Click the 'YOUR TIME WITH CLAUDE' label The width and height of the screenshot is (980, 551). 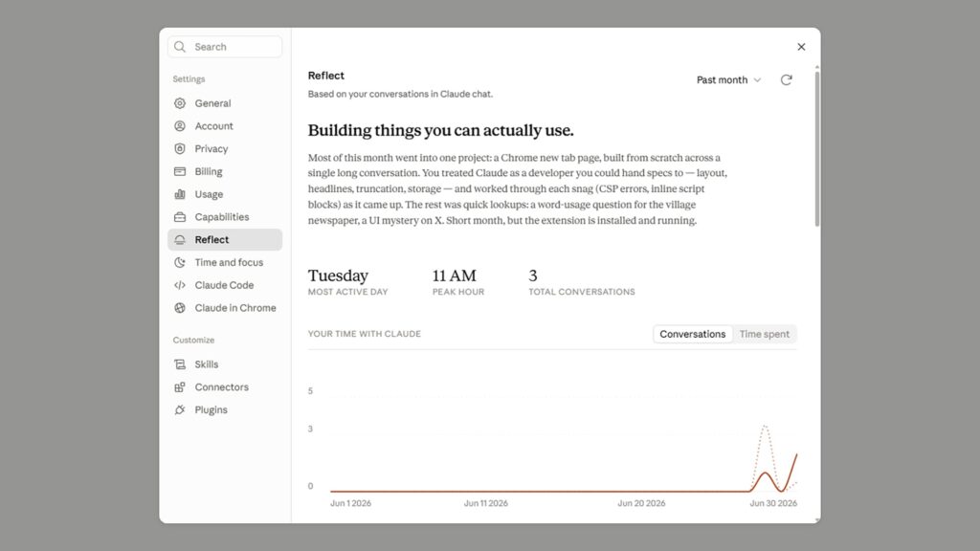[365, 334]
